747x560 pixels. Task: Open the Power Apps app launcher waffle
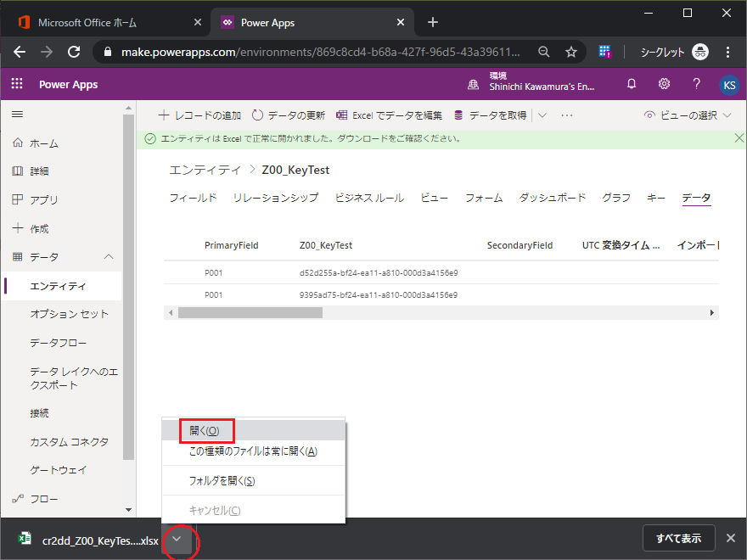click(17, 84)
